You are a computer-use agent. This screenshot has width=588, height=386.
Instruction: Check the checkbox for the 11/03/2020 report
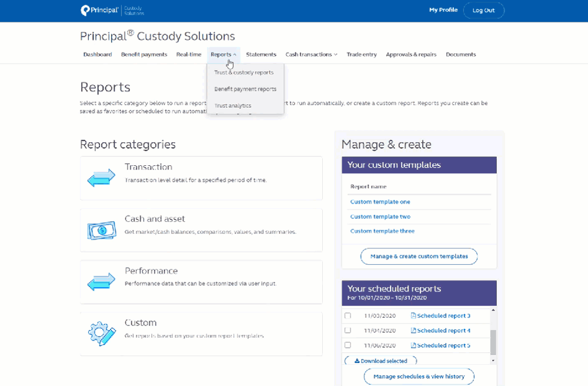347,315
